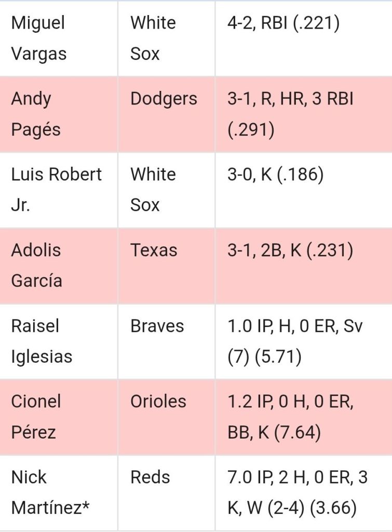
Task: Select Raisel Iglesias player cell
Action: [x=59, y=341]
